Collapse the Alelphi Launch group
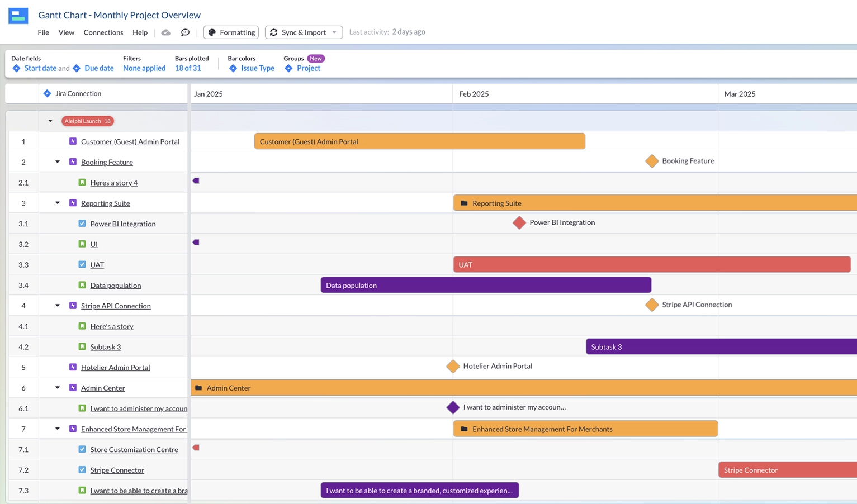Viewport: 857px width, 504px height. pos(50,121)
